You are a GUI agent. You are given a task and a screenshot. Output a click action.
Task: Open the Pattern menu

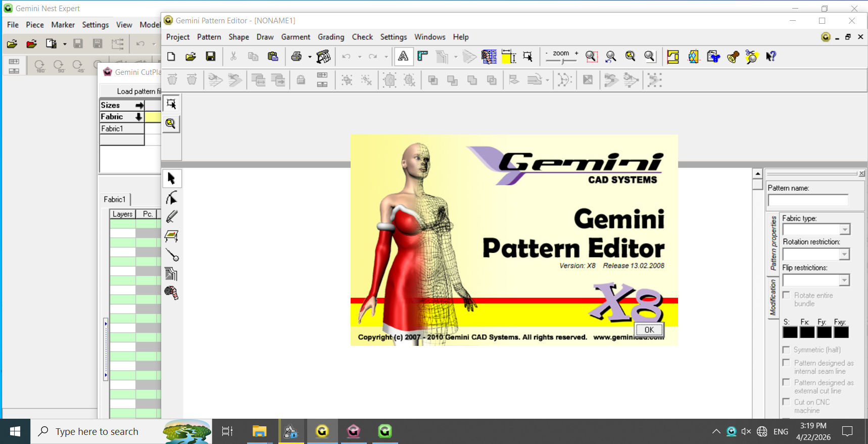coord(209,37)
